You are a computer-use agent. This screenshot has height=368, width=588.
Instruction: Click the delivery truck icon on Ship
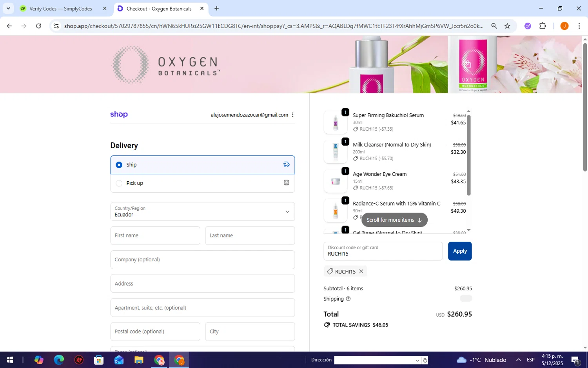click(287, 164)
